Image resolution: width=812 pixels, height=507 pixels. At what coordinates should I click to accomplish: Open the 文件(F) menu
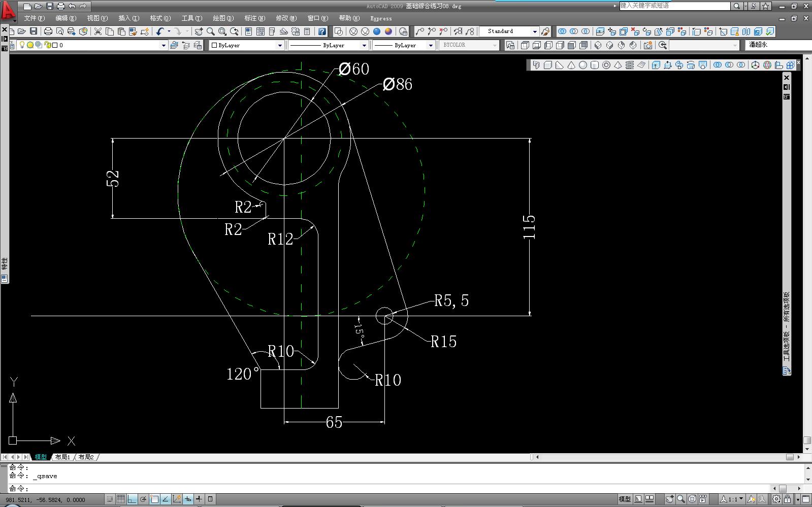[35, 18]
